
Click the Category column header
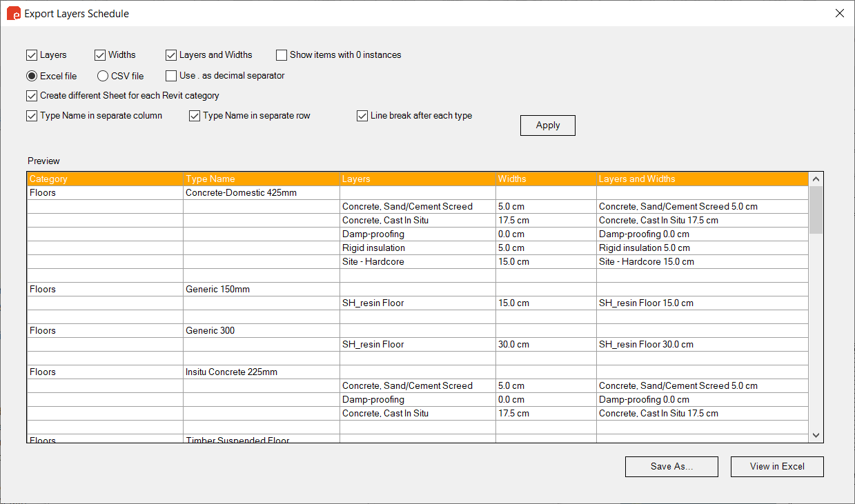105,179
